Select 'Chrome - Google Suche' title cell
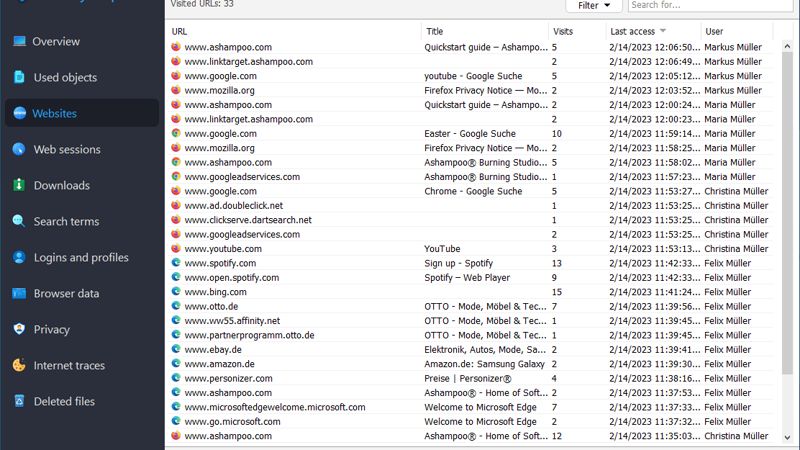The height and width of the screenshot is (450, 800). coord(473,191)
